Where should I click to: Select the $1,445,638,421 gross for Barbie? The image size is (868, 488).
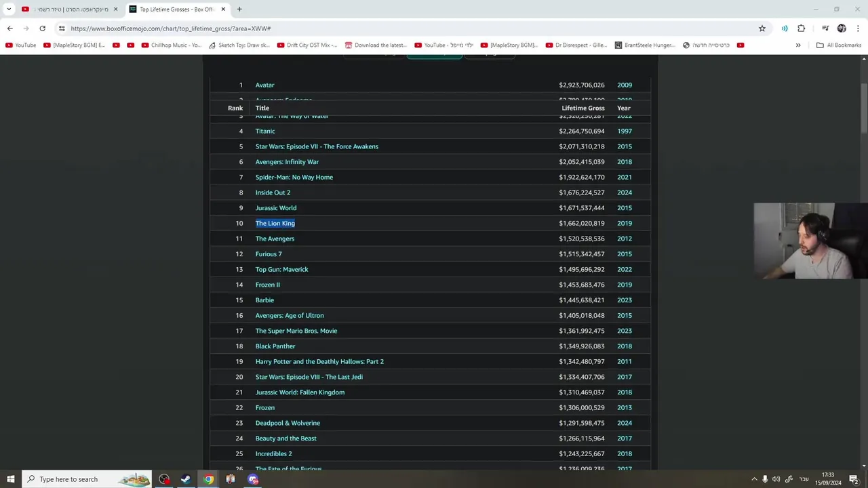pos(582,300)
